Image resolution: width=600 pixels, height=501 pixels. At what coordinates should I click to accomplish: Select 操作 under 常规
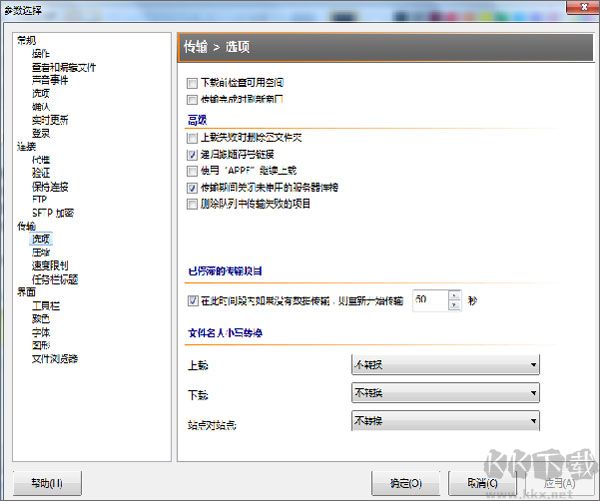point(41,54)
